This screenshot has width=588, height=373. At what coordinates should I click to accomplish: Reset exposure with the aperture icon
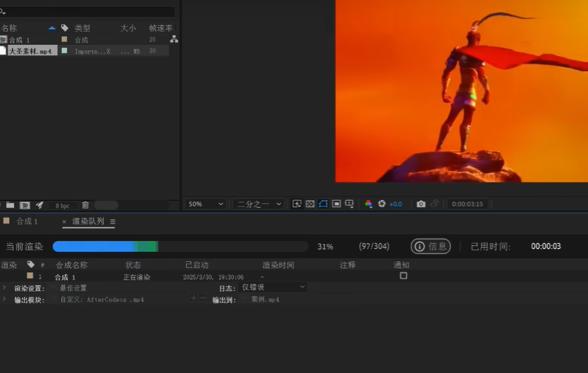382,204
